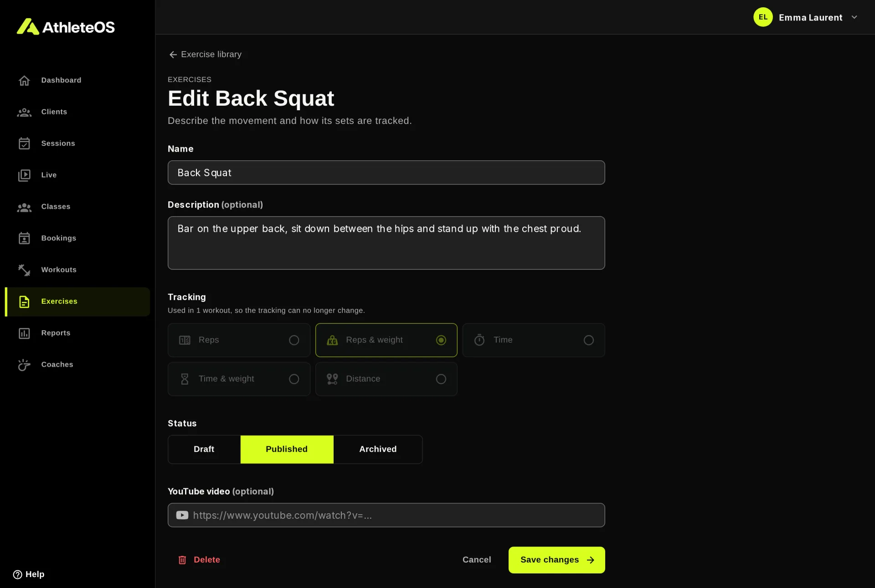
Task: Click the Emma Laurent user name
Action: pyautogui.click(x=810, y=17)
